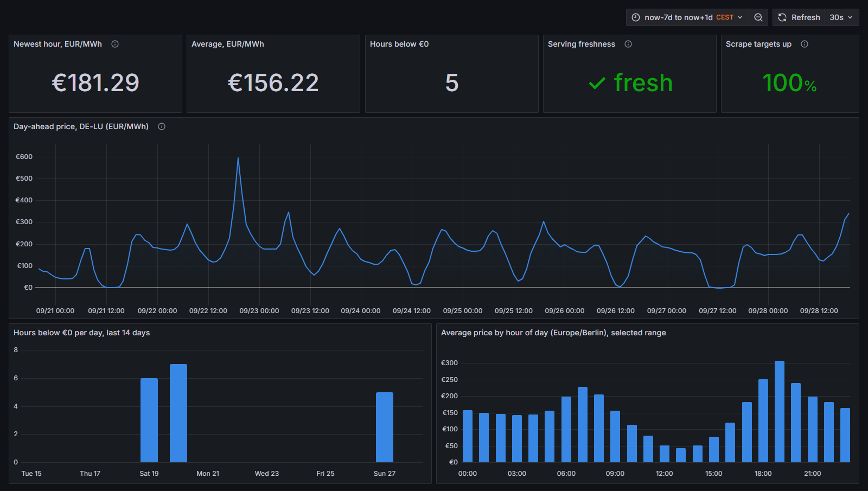The image size is (868, 491).
Task: Click the green checkmark icon beside fresh
Action: coord(597,84)
